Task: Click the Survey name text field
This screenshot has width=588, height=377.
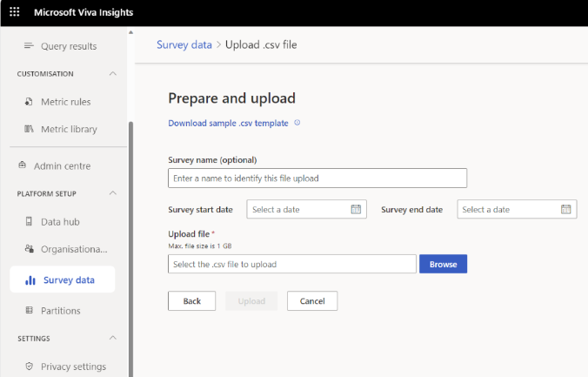Action: [x=317, y=178]
